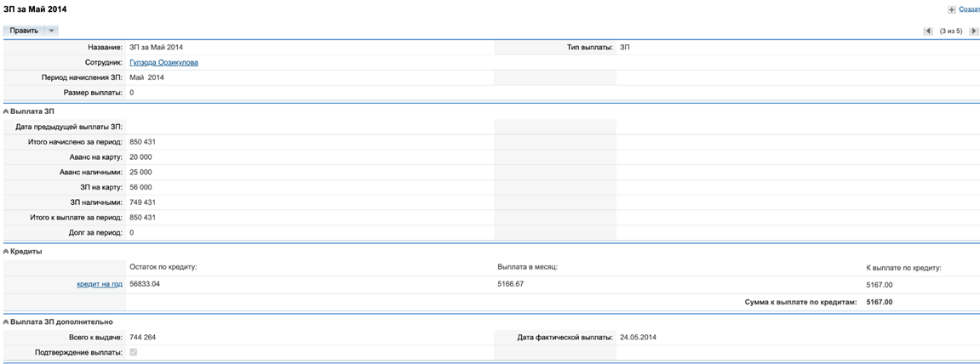Open employee Гулзода Орзикулова link
980x364 pixels.
click(x=163, y=63)
